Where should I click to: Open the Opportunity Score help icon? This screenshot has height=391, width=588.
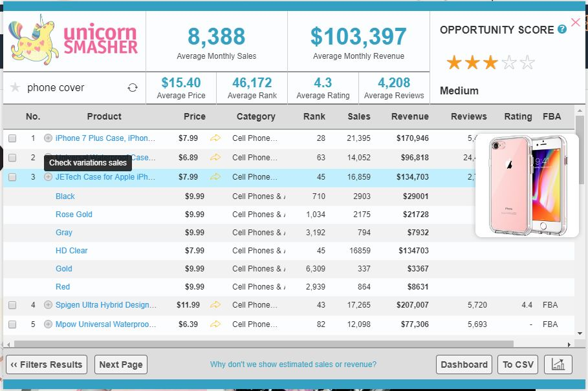[x=561, y=29]
